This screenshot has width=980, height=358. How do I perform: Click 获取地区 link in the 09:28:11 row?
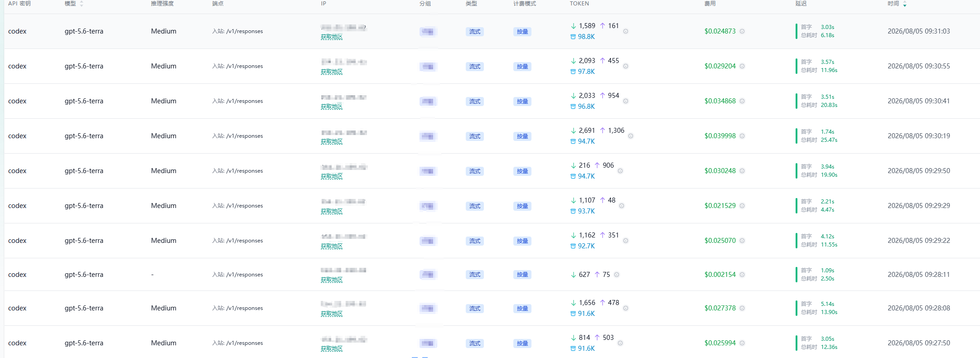click(332, 280)
